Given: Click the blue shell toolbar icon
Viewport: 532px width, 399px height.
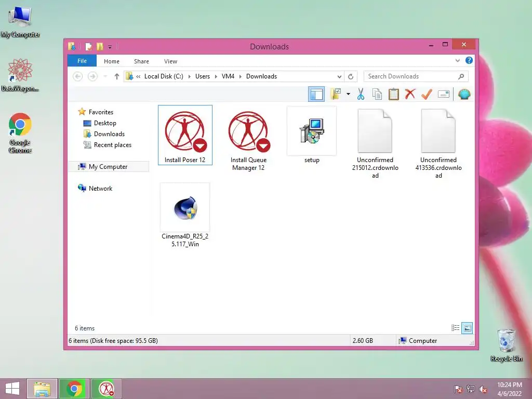Looking at the screenshot, I should [464, 94].
